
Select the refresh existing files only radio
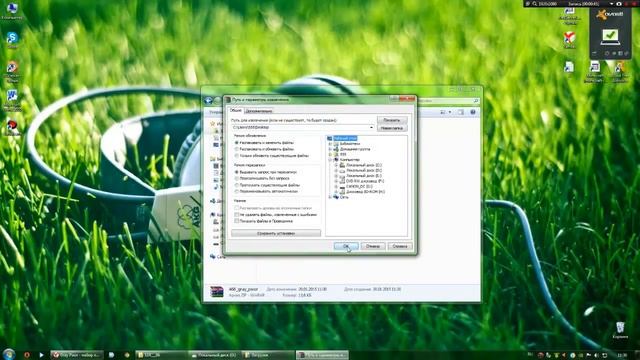pyautogui.click(x=237, y=156)
